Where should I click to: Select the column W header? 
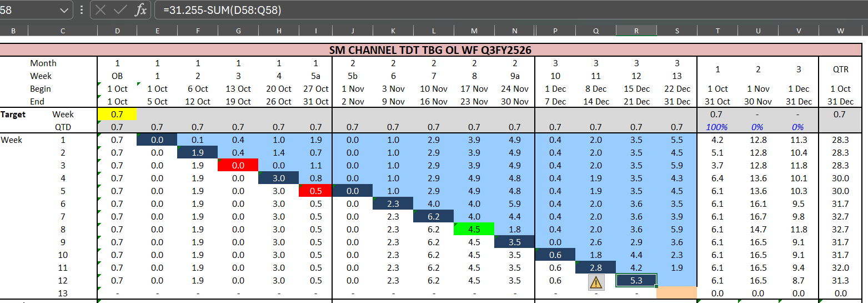point(840,31)
